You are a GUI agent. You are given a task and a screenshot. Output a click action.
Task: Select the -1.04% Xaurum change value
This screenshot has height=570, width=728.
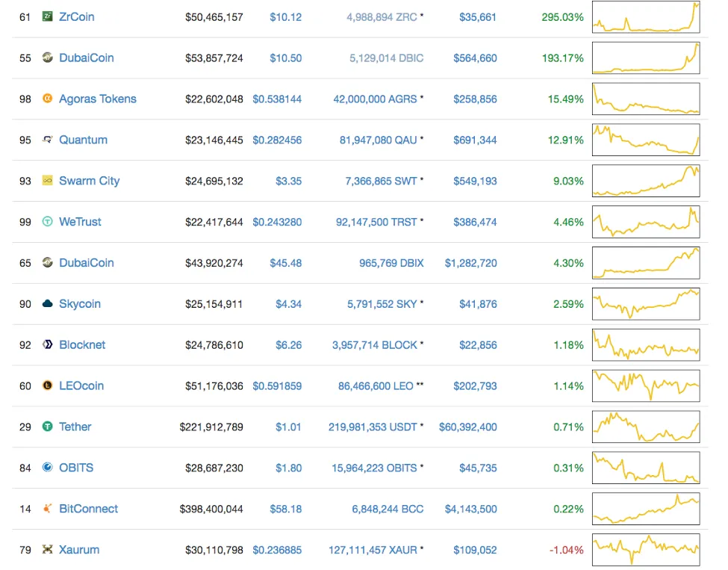coord(567,550)
